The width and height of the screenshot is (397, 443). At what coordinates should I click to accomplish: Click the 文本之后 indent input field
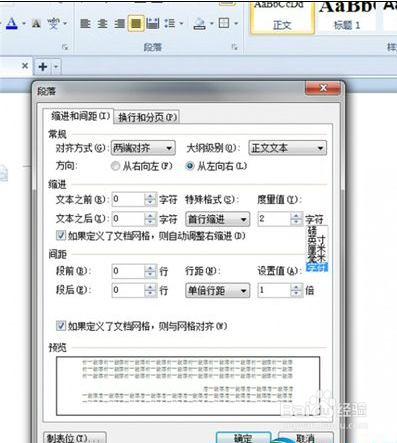click(128, 219)
